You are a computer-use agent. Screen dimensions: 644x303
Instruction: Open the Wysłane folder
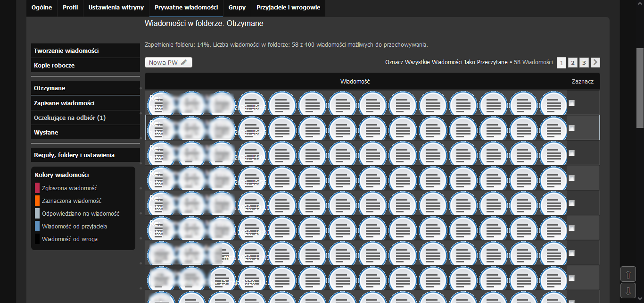(46, 133)
